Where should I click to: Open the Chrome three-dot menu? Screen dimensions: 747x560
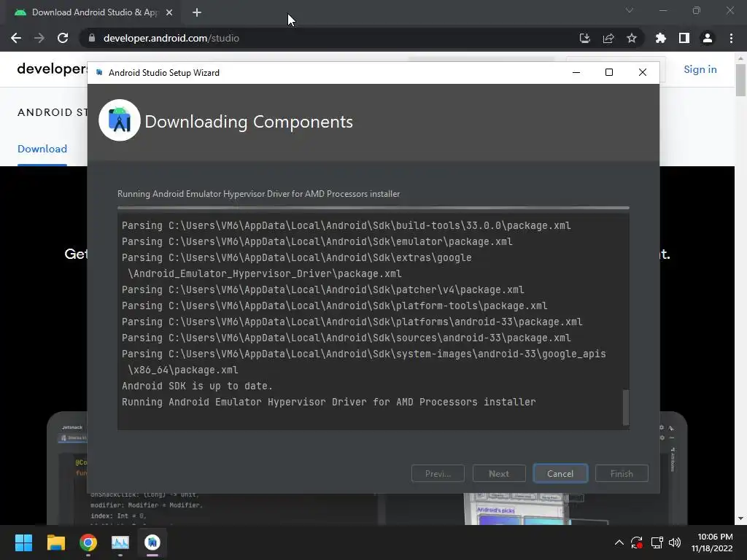(731, 38)
